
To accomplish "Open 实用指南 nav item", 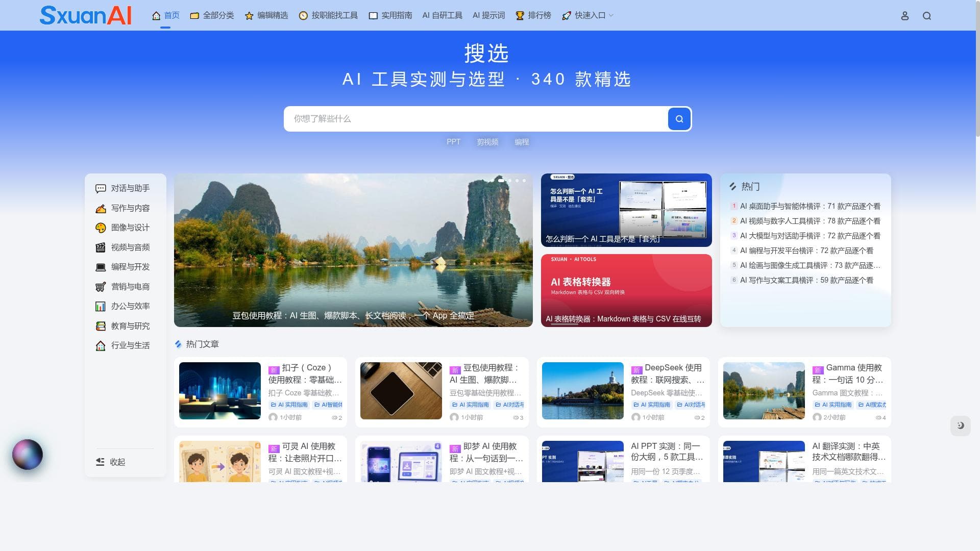I will [390, 15].
